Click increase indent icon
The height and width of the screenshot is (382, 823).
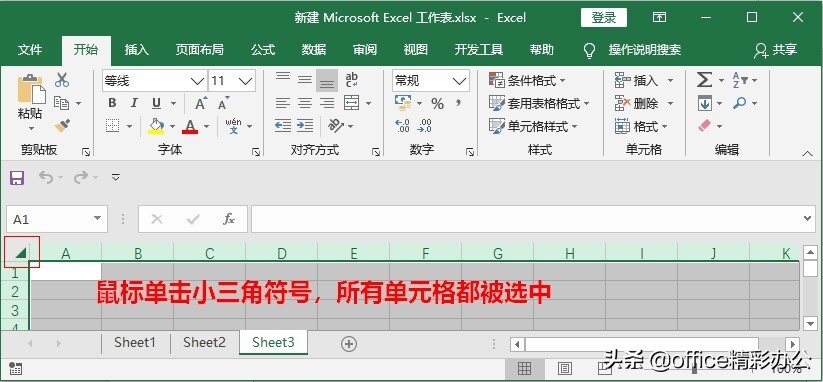tap(305, 125)
